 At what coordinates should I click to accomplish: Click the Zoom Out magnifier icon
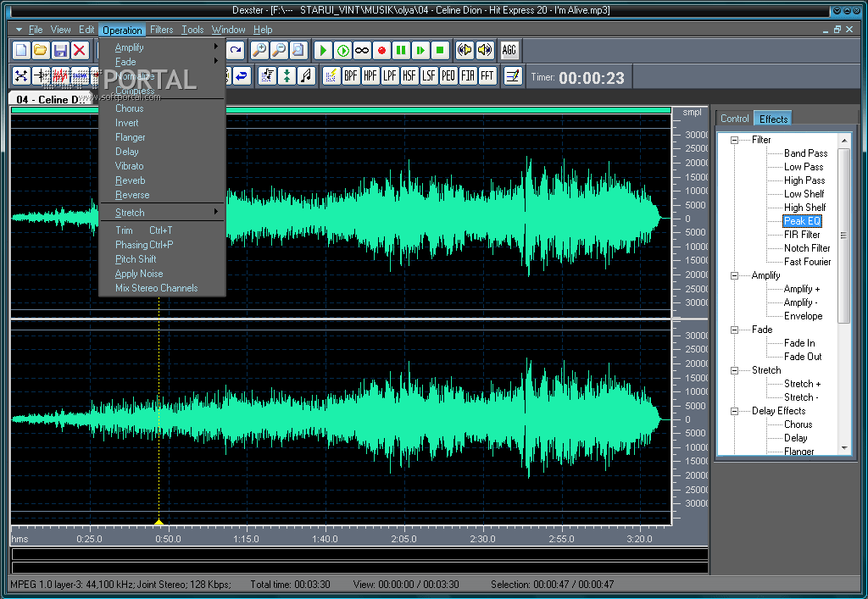pyautogui.click(x=278, y=50)
